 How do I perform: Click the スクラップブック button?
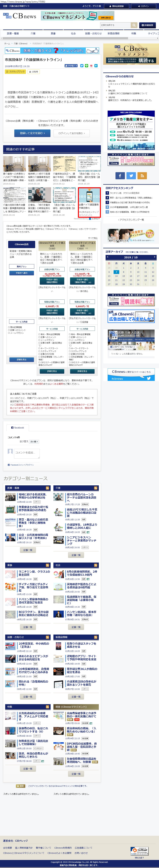coord(15,72)
